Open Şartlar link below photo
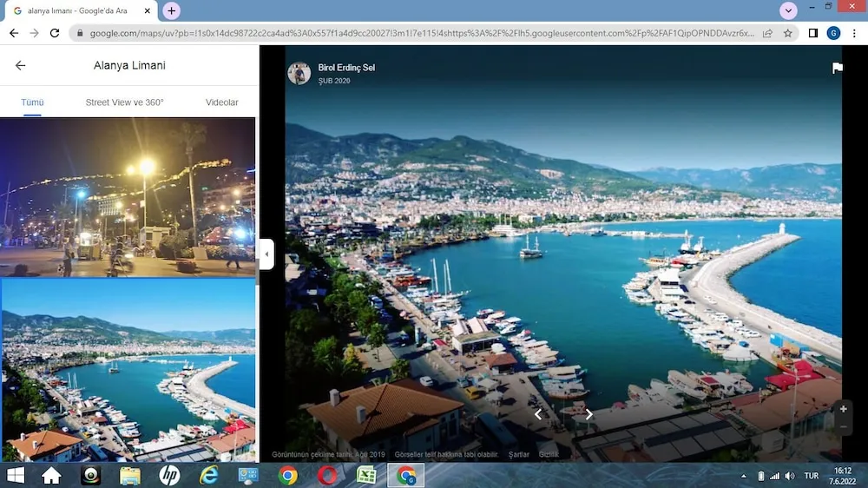The image size is (868, 488). click(519, 454)
